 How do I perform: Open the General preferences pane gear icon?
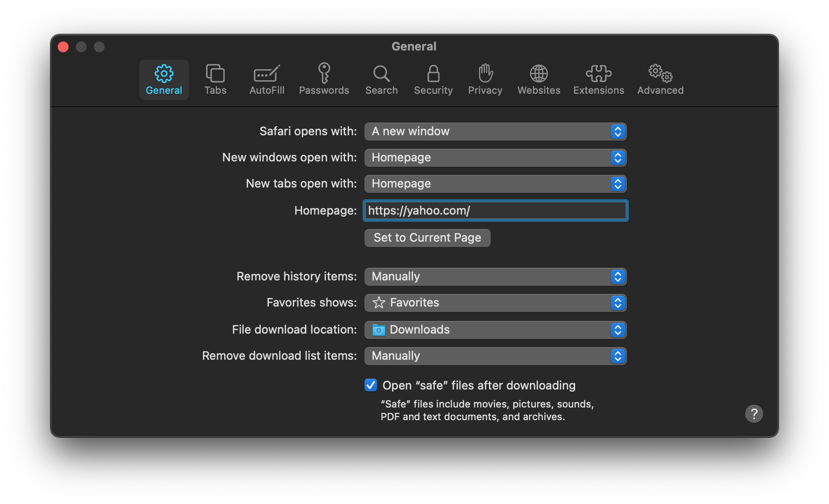[164, 79]
